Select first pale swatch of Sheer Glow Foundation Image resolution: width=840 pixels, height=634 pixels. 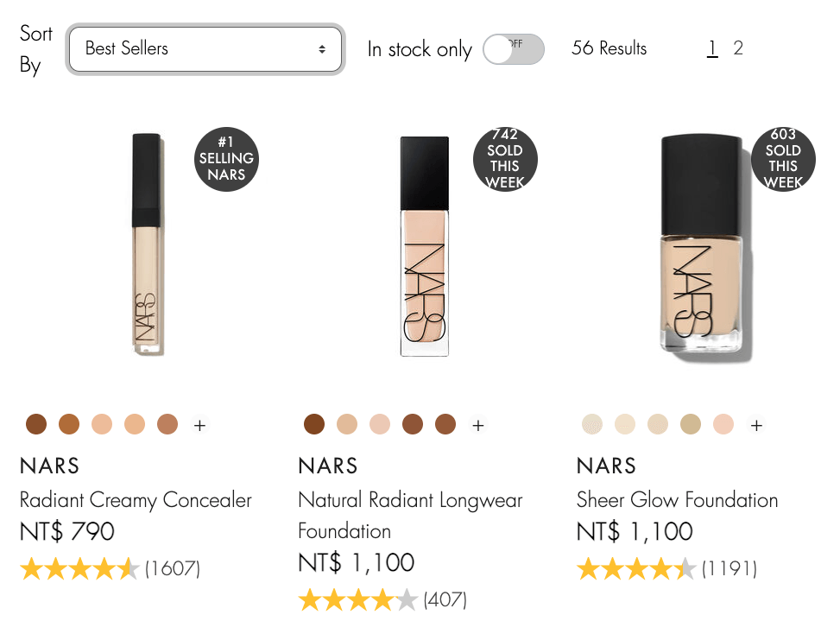592,424
